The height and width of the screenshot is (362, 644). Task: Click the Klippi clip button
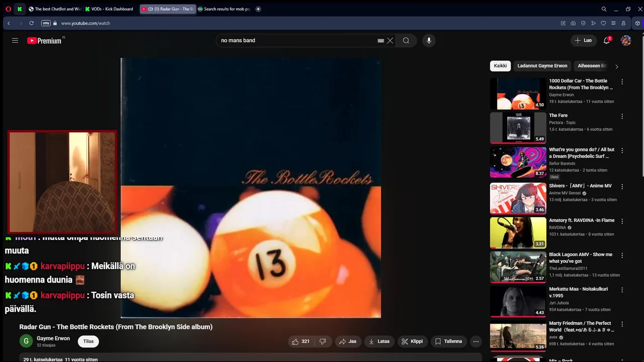pyautogui.click(x=412, y=341)
